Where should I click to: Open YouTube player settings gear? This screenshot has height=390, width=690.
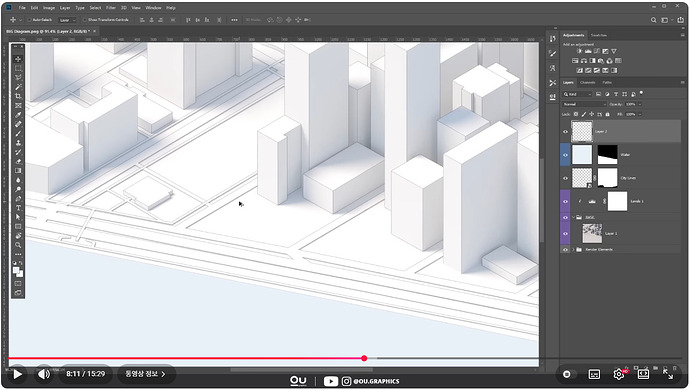point(618,374)
